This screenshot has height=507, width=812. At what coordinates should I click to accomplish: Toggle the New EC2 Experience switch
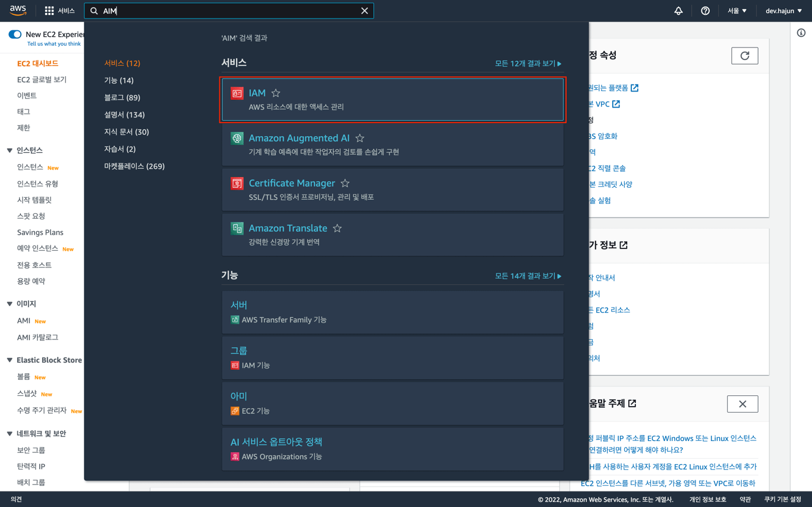click(15, 34)
